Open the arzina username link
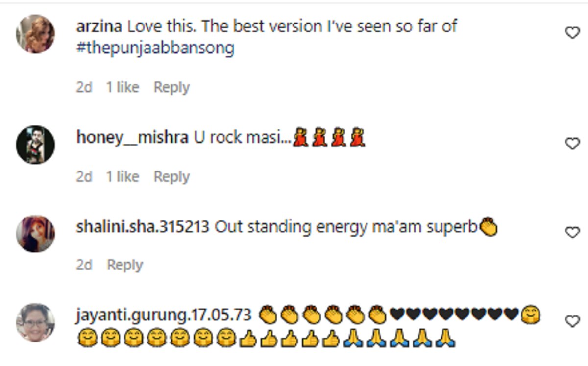Viewport: 588px width, 366px height. (x=99, y=26)
